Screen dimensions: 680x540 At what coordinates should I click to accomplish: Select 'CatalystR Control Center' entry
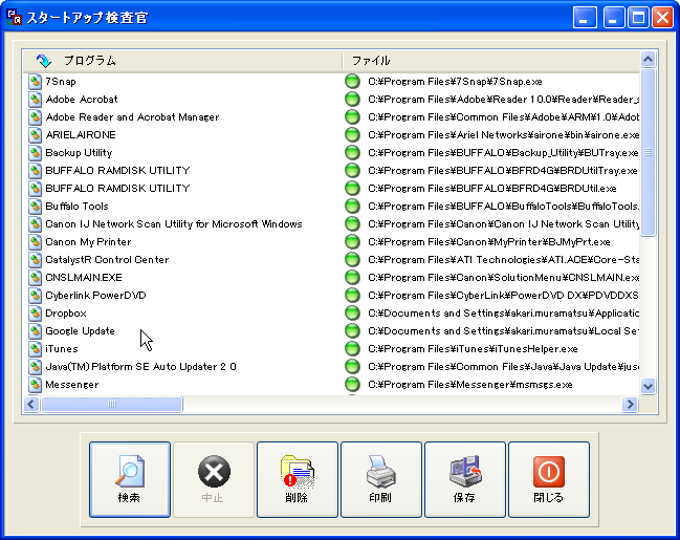[x=107, y=259]
